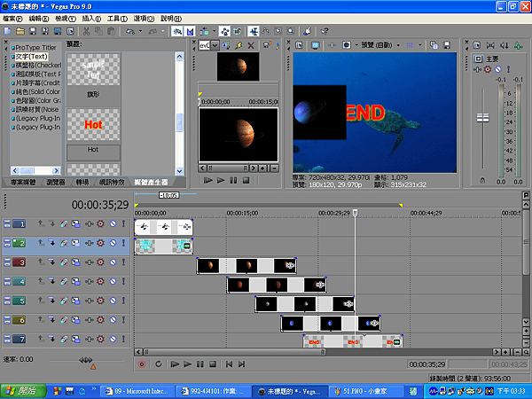Image resolution: width=532 pixels, height=399 pixels.
Task: Switch to the 視訊特效 tab
Action: (112, 183)
